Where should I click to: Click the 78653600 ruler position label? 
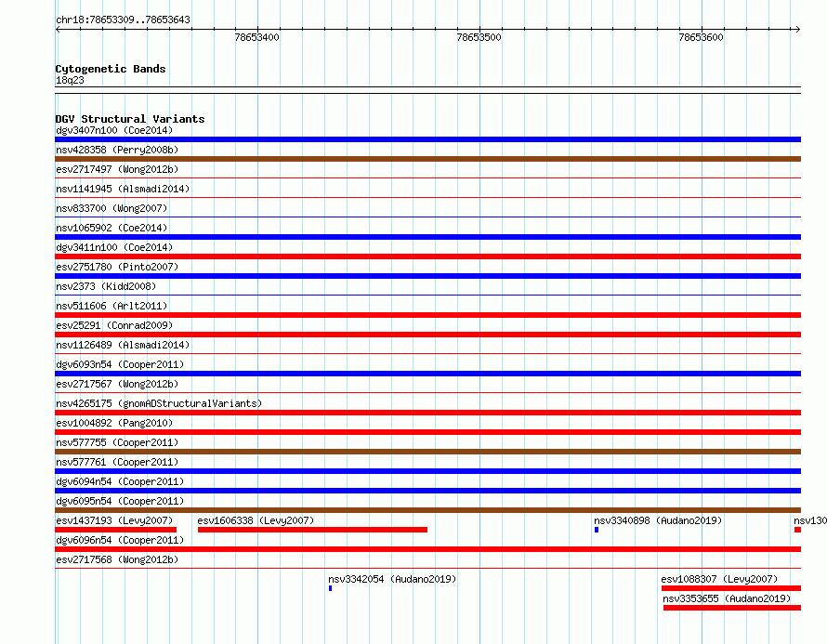coord(701,37)
